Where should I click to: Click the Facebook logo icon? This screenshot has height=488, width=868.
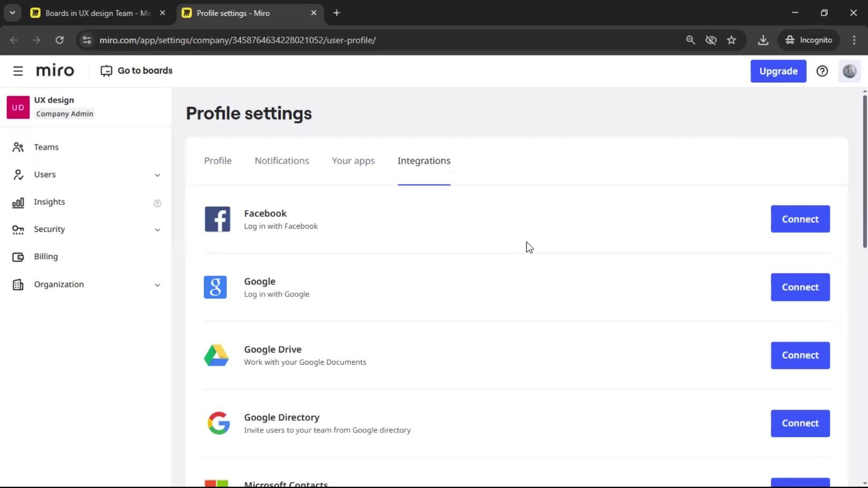pyautogui.click(x=217, y=219)
